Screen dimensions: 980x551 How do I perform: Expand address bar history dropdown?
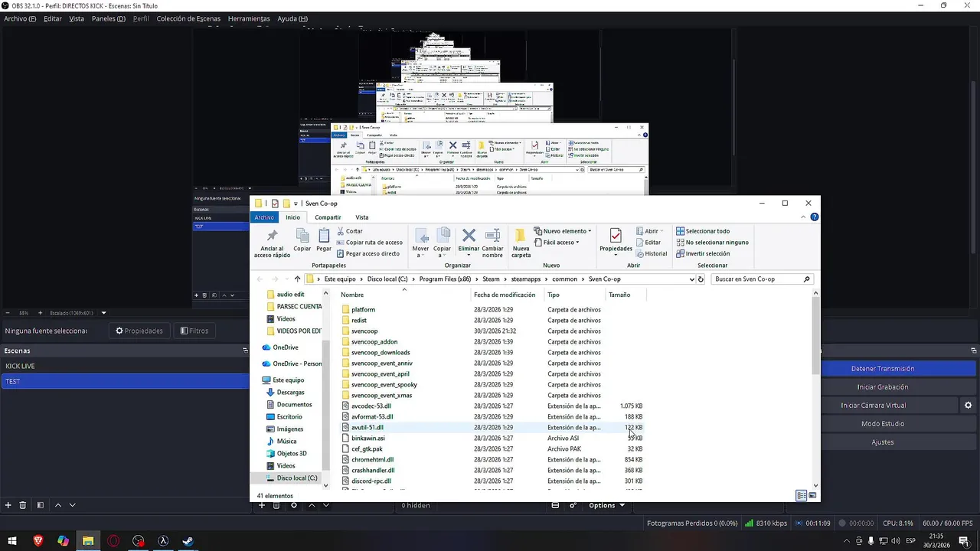click(x=691, y=279)
